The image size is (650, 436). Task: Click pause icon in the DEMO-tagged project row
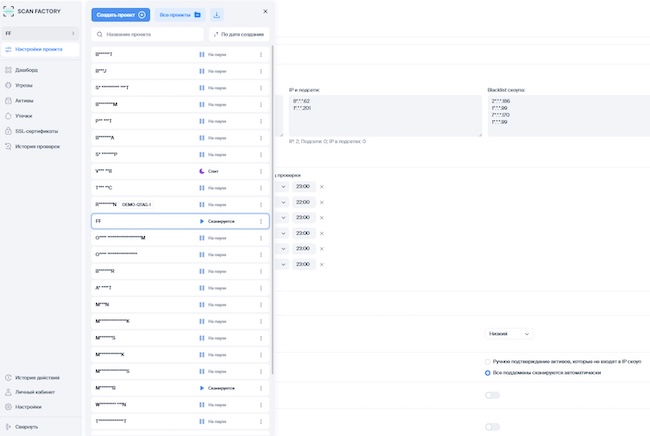point(202,205)
